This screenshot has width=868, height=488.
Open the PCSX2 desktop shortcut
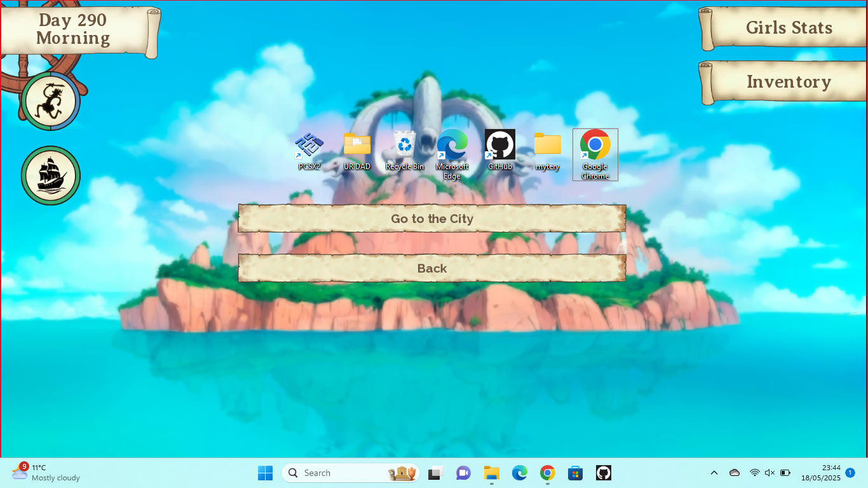[x=309, y=151]
